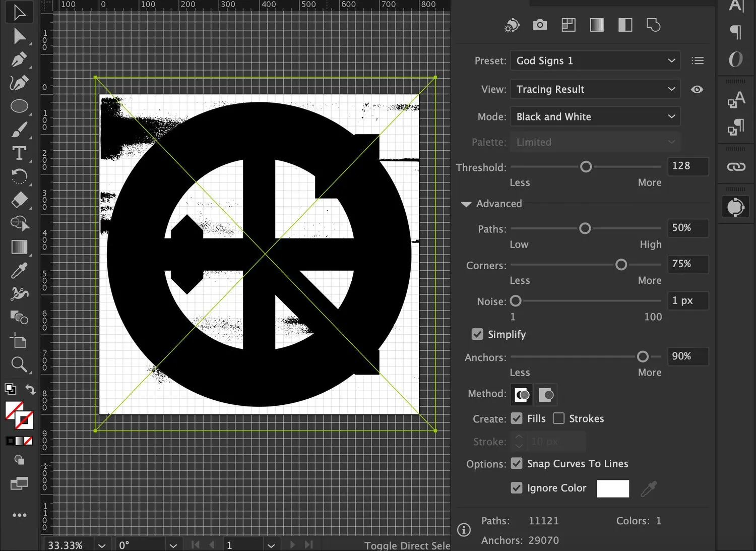
Task: Click the Outline preset icon
Action: [653, 25]
